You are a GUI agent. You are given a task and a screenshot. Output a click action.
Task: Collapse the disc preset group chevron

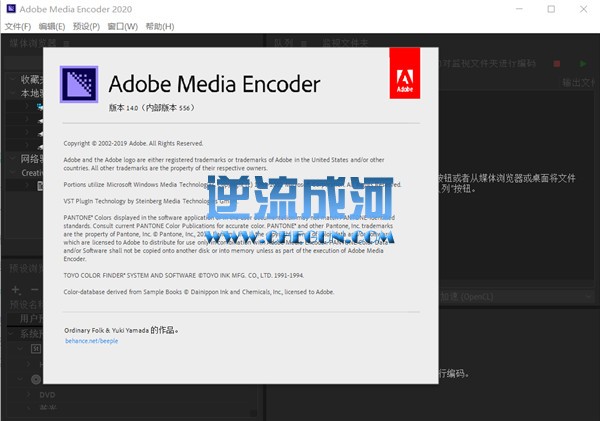click(20, 379)
